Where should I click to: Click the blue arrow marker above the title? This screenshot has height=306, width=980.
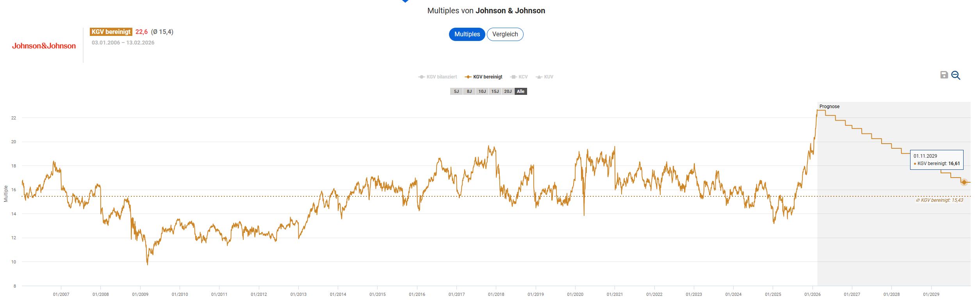point(405,1)
